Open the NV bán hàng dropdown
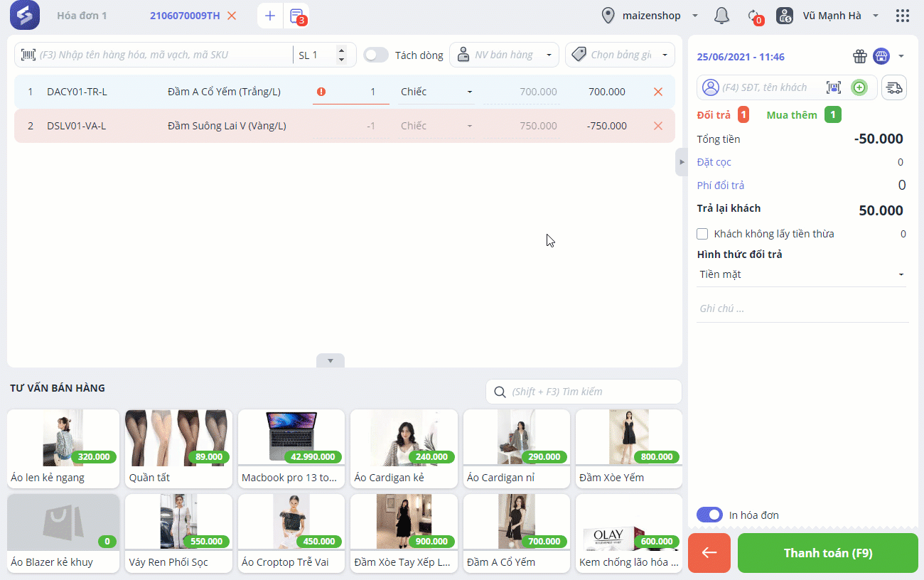This screenshot has height=580, width=924. pos(505,55)
